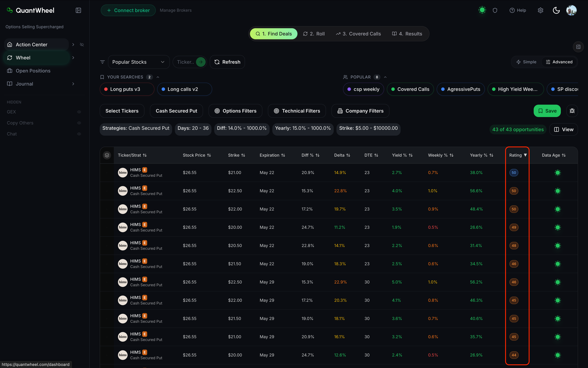Open the Popular Stocks dropdown
The width and height of the screenshot is (588, 368).
tap(139, 62)
